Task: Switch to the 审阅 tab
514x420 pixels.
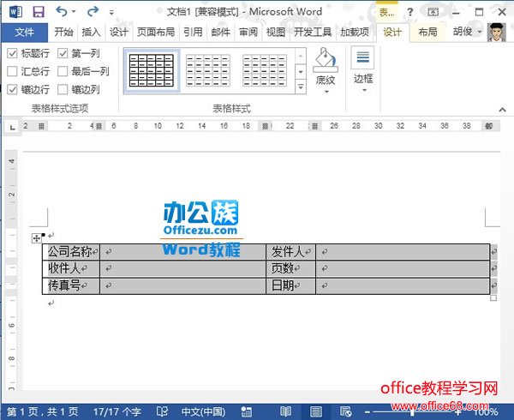Action: pyautogui.click(x=248, y=32)
